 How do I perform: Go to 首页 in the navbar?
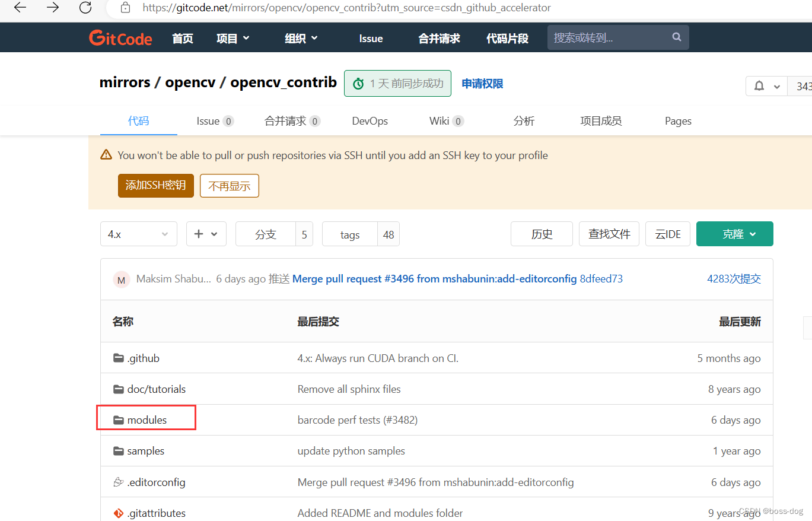point(183,39)
